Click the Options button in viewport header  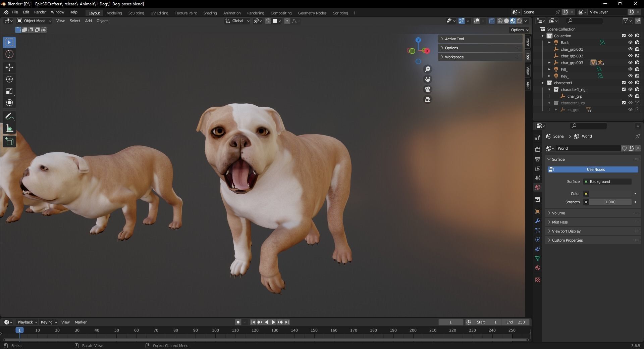coord(520,30)
